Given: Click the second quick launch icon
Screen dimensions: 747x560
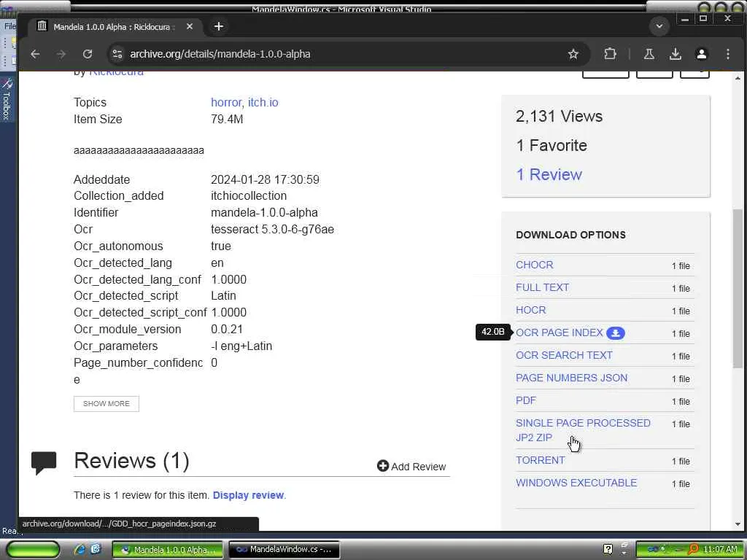Looking at the screenshot, I should (x=96, y=550).
